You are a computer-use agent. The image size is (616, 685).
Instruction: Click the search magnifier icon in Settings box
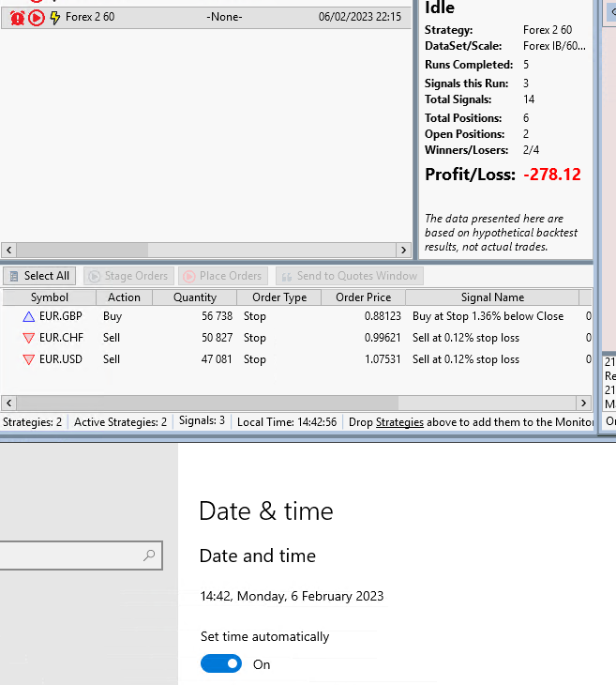click(x=149, y=556)
